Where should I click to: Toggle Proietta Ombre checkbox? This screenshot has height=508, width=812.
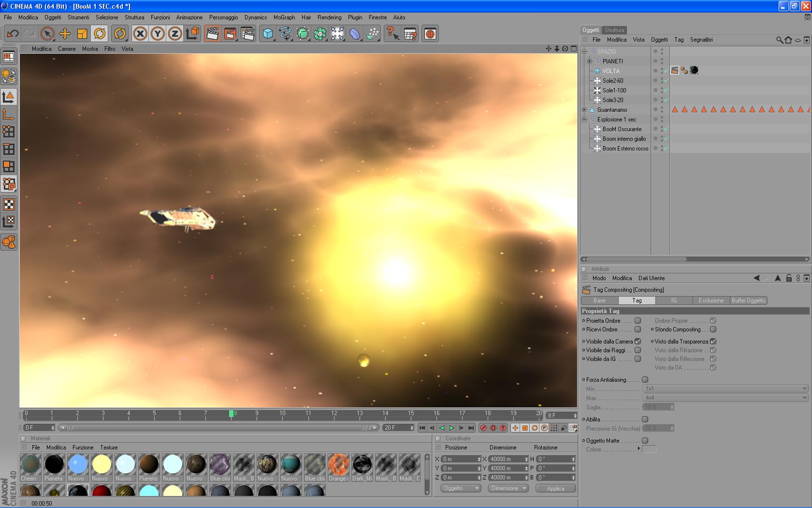(638, 320)
